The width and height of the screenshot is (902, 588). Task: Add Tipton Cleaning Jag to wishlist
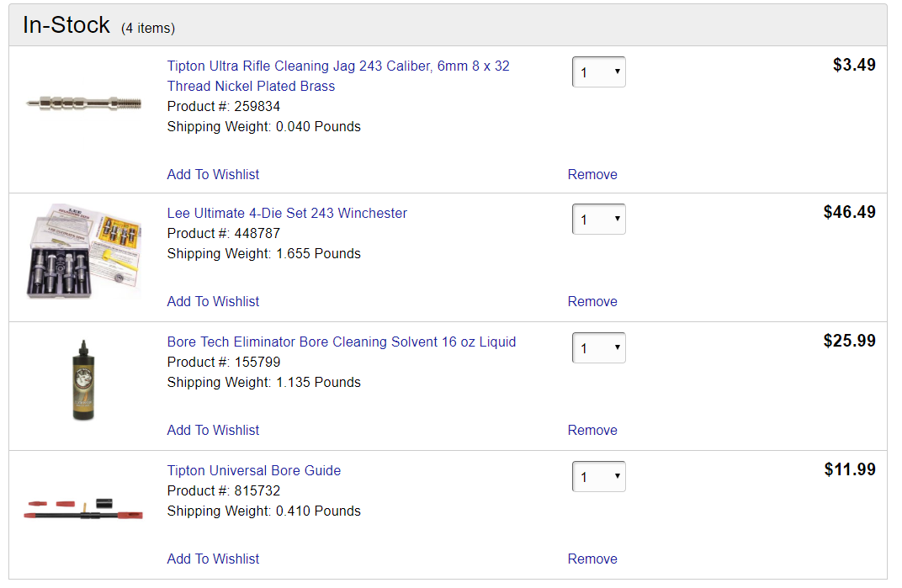click(x=213, y=174)
